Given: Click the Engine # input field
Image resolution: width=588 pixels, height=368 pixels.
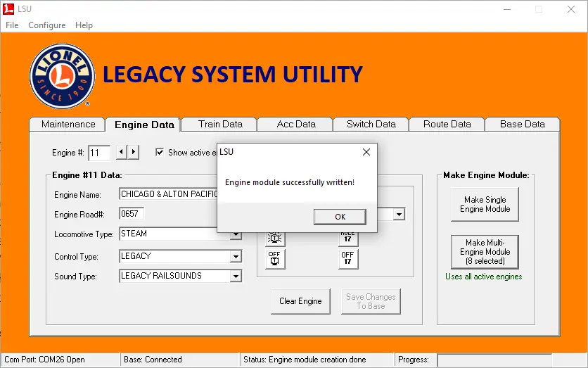Looking at the screenshot, I should [99, 153].
